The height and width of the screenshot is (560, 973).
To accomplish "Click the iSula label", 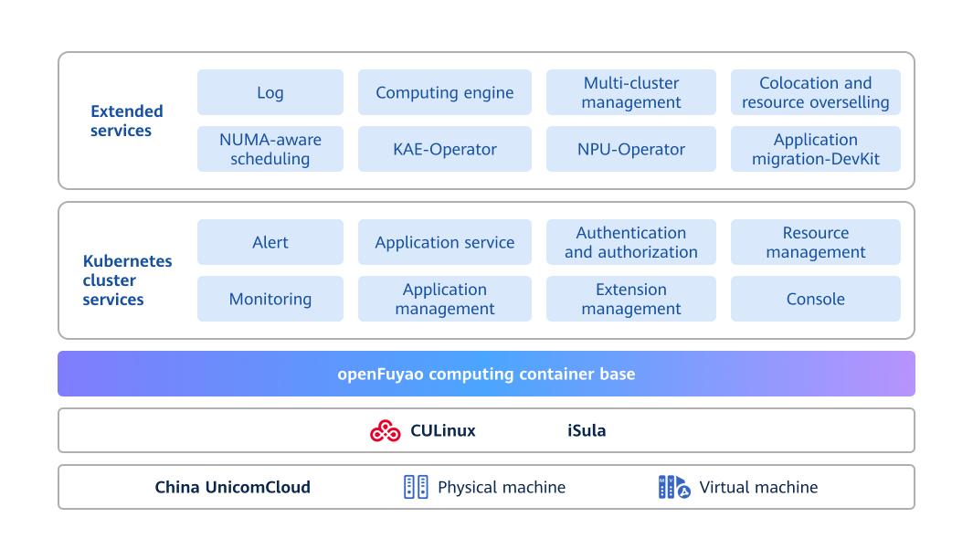I will point(587,430).
